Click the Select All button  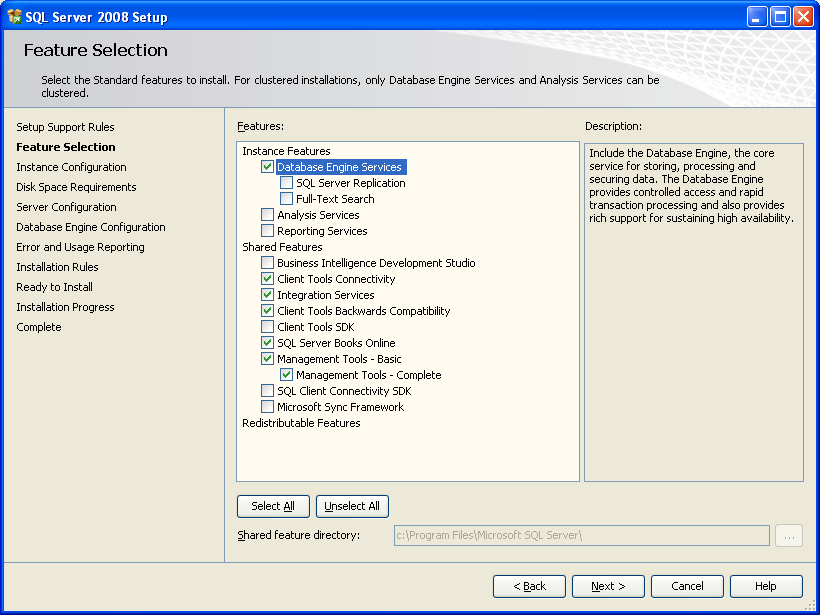tap(273, 506)
